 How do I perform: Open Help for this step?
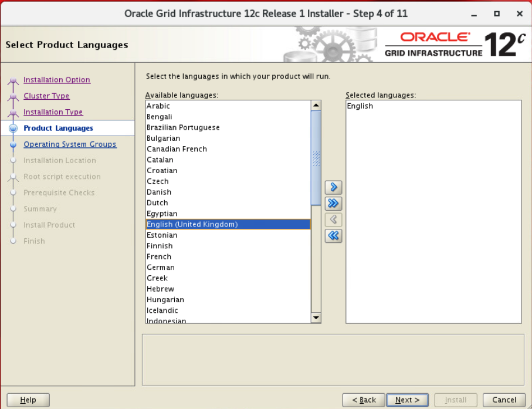[28, 400]
